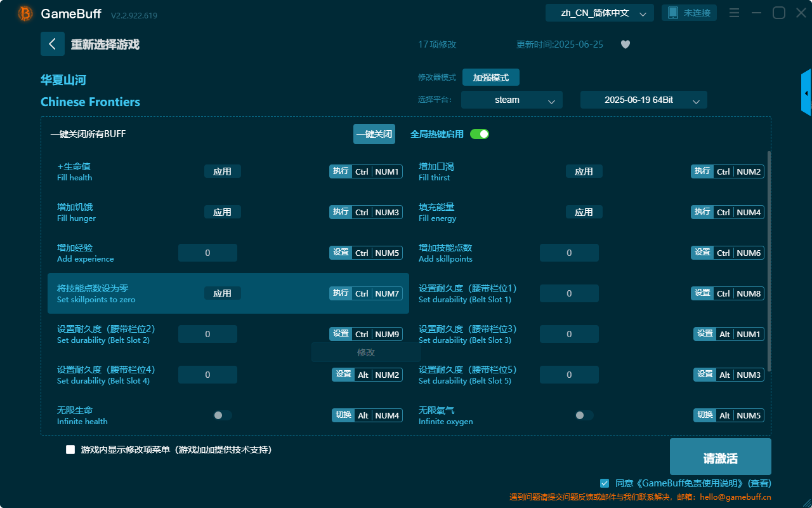Screen dimensions: 812x508
Task: Collapse the blue arrow tab on right edge
Action: point(806,92)
